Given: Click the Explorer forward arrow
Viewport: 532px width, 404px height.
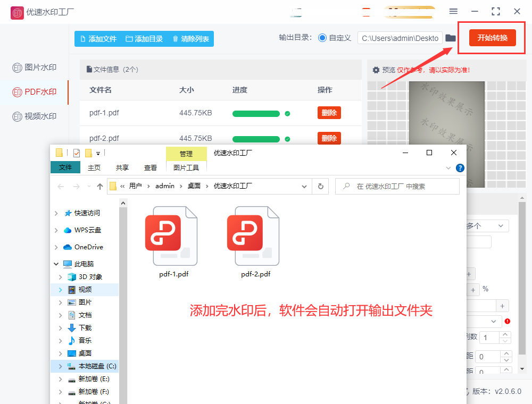Looking at the screenshot, I should [76, 187].
